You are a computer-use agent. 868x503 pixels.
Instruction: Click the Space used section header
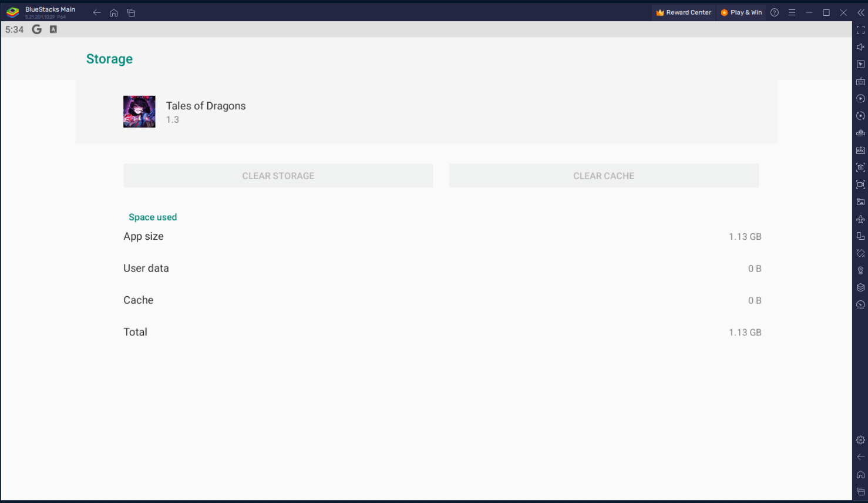point(153,217)
